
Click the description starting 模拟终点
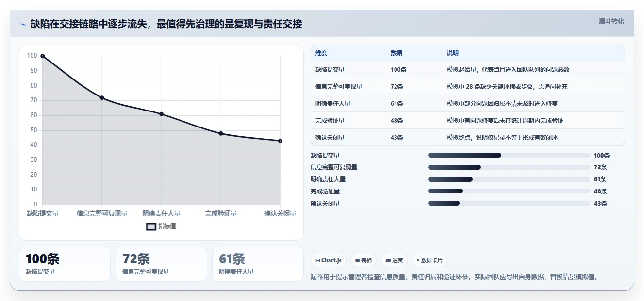(x=502, y=138)
